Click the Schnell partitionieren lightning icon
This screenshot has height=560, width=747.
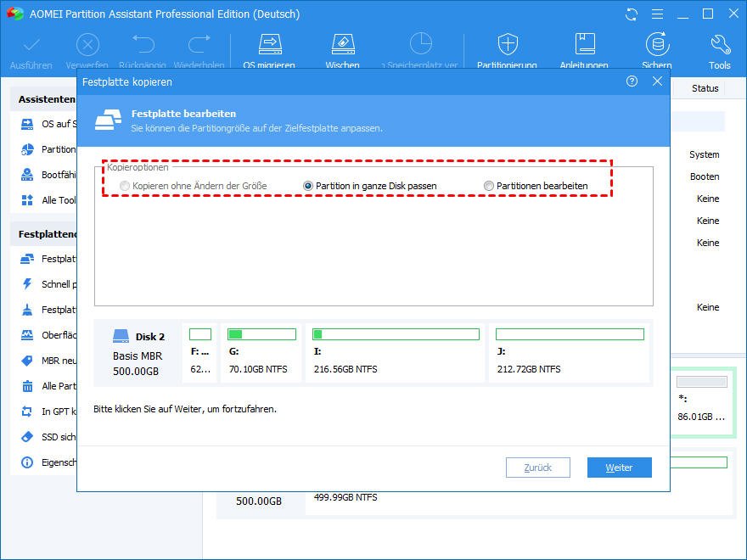click(x=27, y=284)
